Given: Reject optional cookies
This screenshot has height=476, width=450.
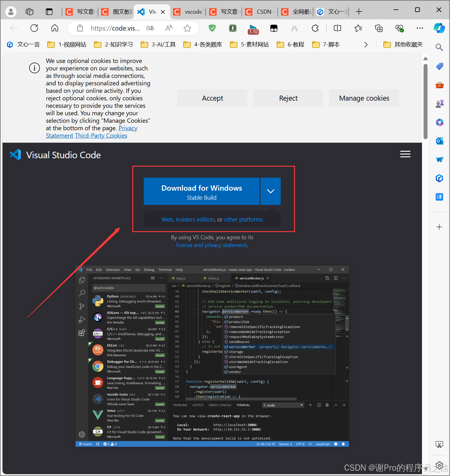Looking at the screenshot, I should pos(288,98).
